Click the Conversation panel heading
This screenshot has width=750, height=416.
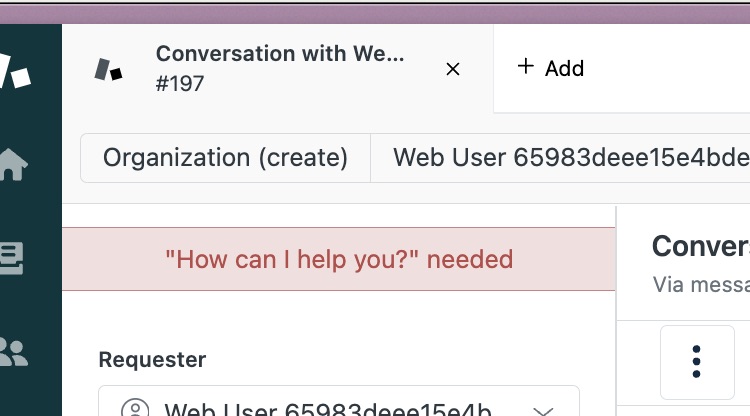point(701,246)
